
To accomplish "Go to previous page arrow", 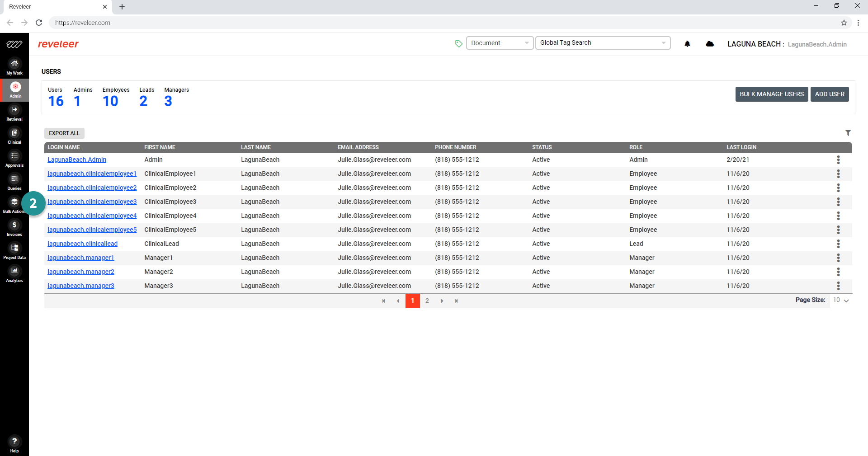I will point(398,301).
